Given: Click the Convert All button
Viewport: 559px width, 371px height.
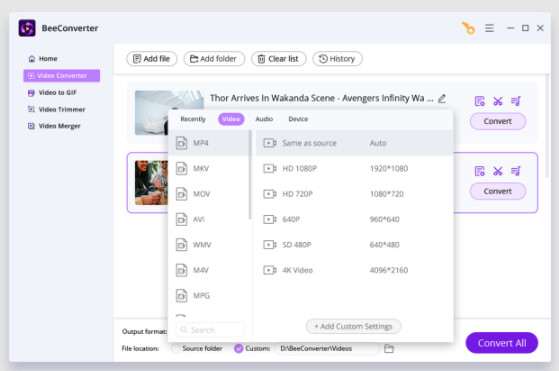Looking at the screenshot, I should 502,343.
